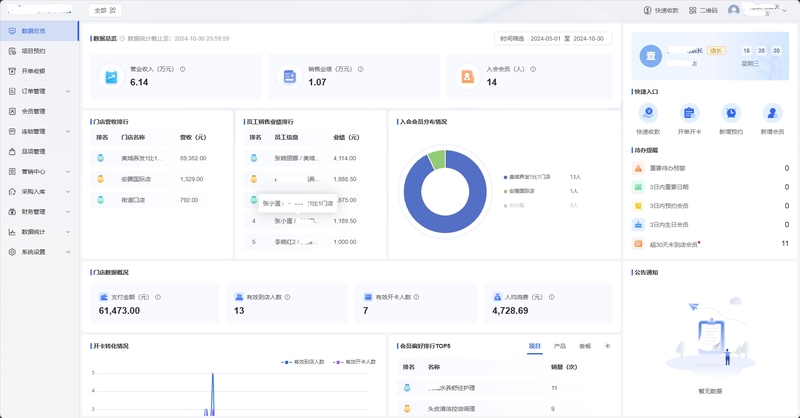
Task: Click the 头皮清洁控油调理 row
Action: [505, 408]
